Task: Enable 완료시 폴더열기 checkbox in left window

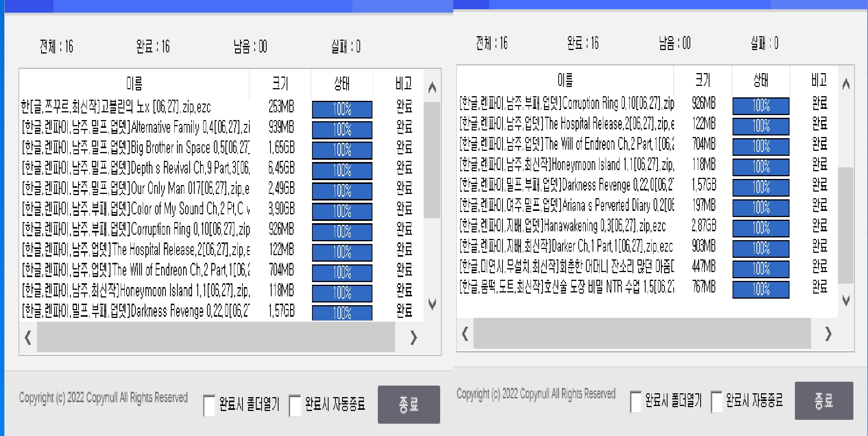Action: click(x=209, y=405)
